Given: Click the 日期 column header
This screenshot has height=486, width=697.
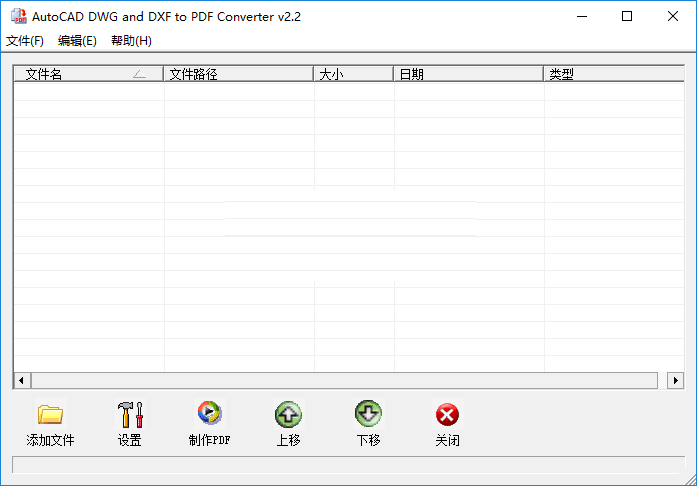Looking at the screenshot, I should click(469, 74).
